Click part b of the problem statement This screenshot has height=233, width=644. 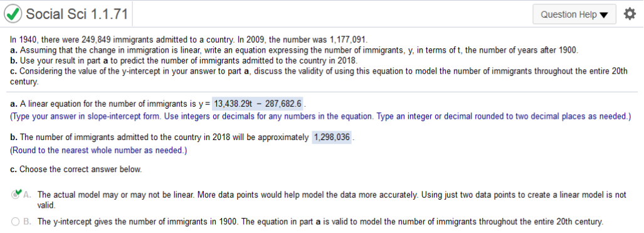point(184,60)
